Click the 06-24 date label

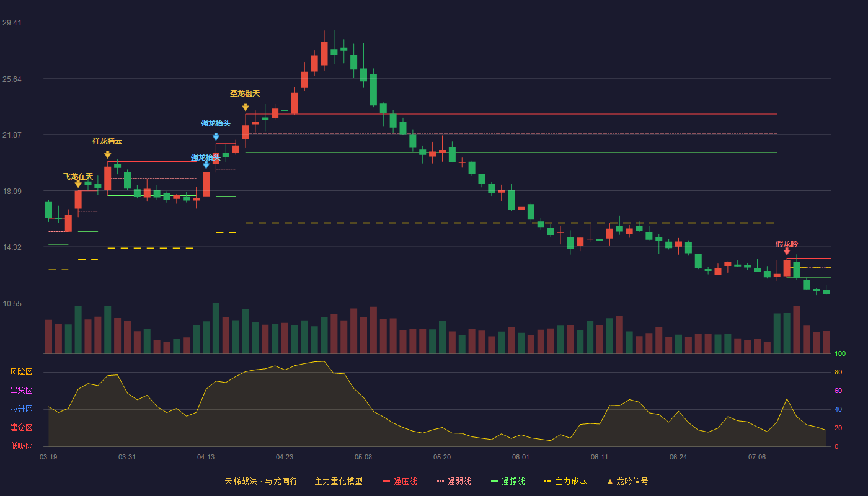click(678, 457)
